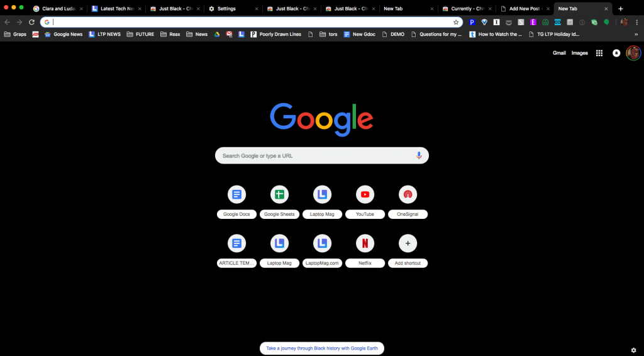Image resolution: width=644 pixels, height=356 pixels.
Task: Open the Google Drive bookmark icon
Action: (217, 35)
